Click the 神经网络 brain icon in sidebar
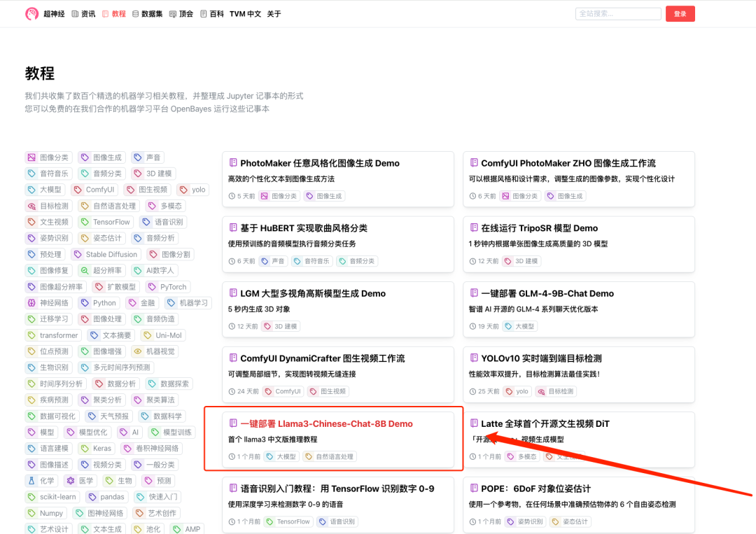Image resolution: width=756 pixels, height=534 pixels. coord(31,303)
